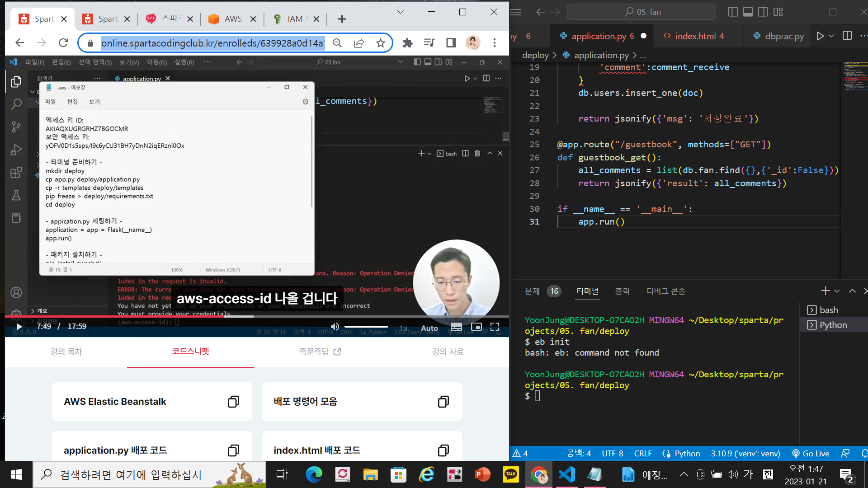Screen dimensions: 868x488
Task: Toggle the bottom panel layout icon
Action: pyautogui.click(x=748, y=12)
